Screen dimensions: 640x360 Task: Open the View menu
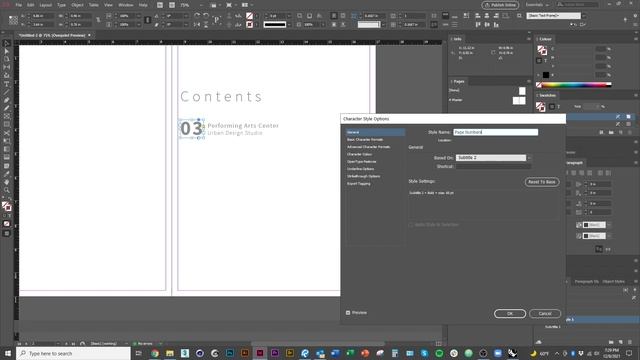point(108,5)
